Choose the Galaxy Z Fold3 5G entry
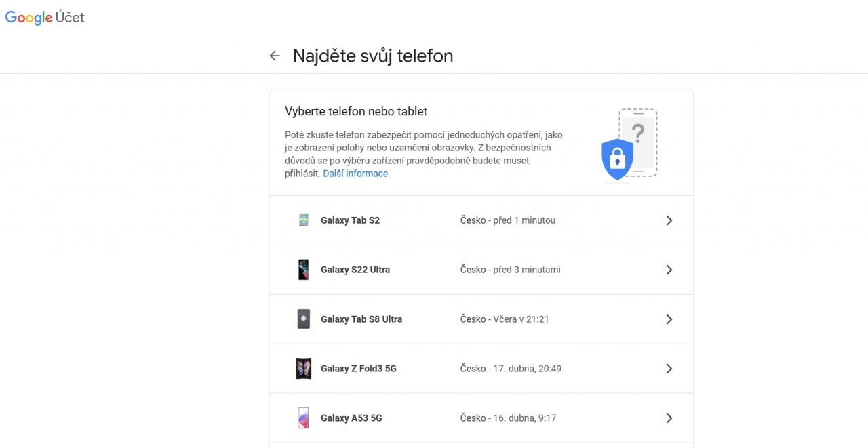 [x=359, y=369]
